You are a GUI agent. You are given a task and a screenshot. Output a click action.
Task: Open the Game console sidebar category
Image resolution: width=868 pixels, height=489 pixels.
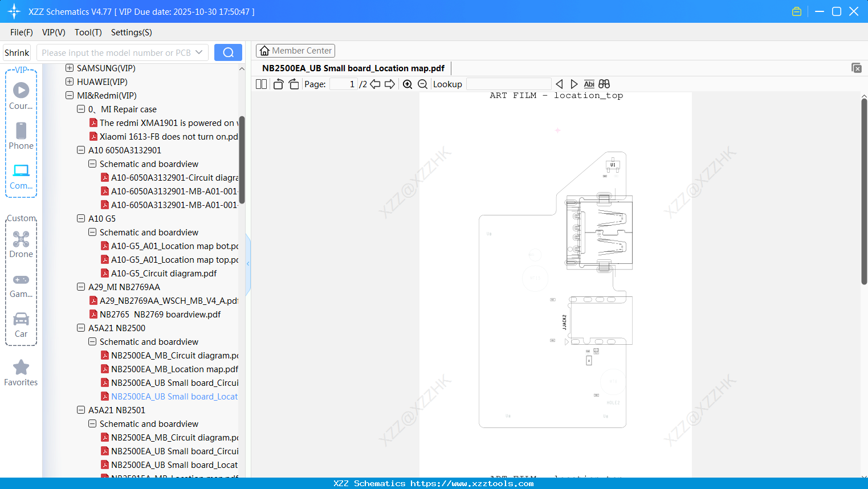click(21, 286)
